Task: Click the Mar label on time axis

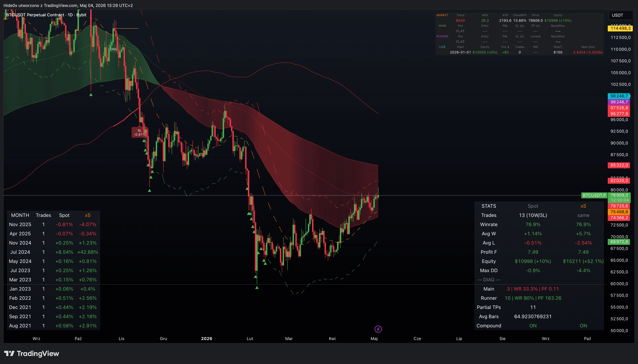Action: pyautogui.click(x=289, y=338)
